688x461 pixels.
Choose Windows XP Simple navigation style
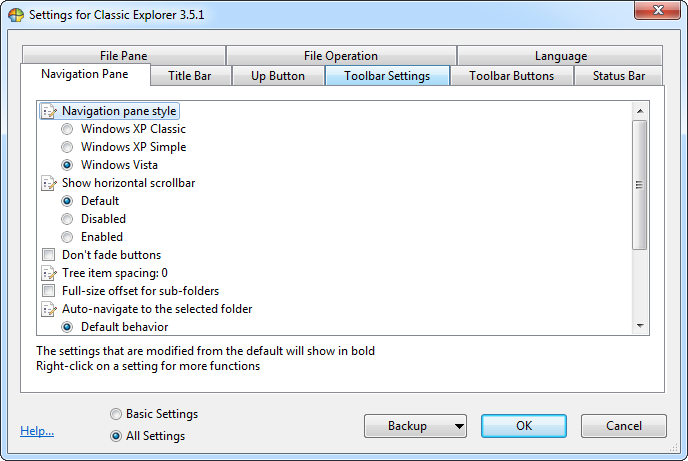(67, 147)
